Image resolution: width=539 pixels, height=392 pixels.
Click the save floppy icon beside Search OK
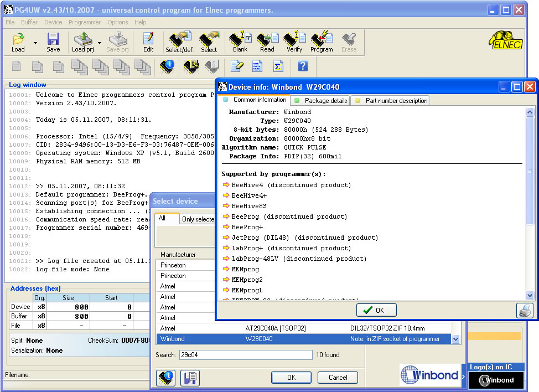pyautogui.click(x=190, y=378)
